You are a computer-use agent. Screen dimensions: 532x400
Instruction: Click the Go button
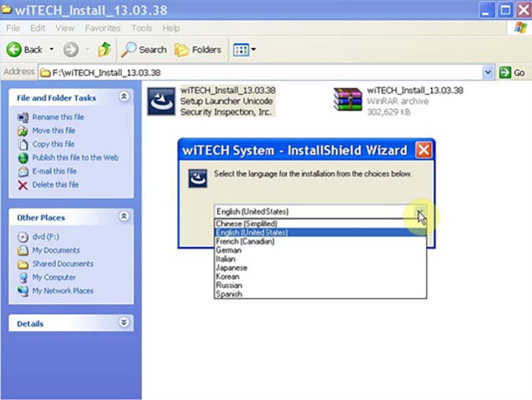click(x=512, y=73)
